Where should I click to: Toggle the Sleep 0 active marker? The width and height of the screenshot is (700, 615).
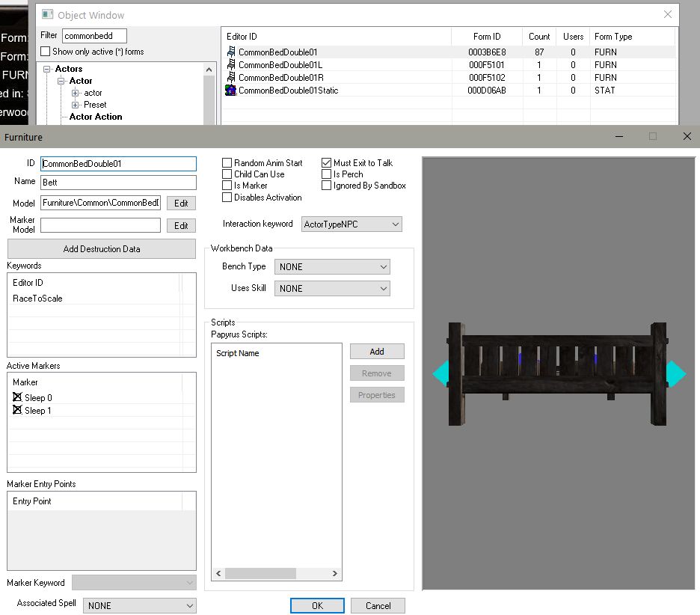[18, 398]
